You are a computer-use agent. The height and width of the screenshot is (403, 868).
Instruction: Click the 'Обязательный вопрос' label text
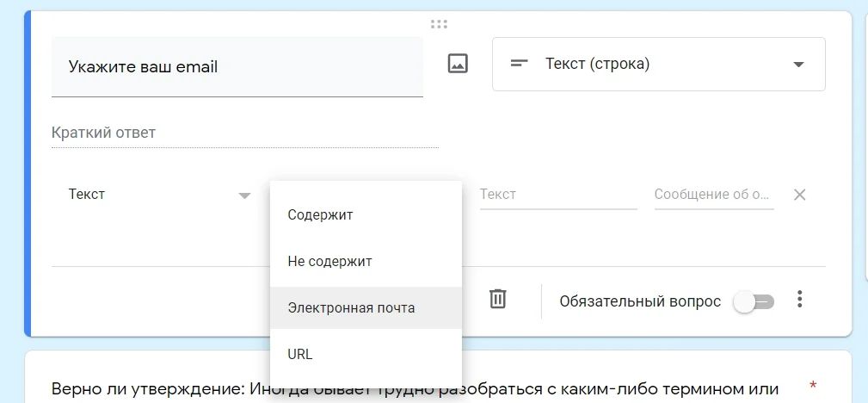(639, 301)
